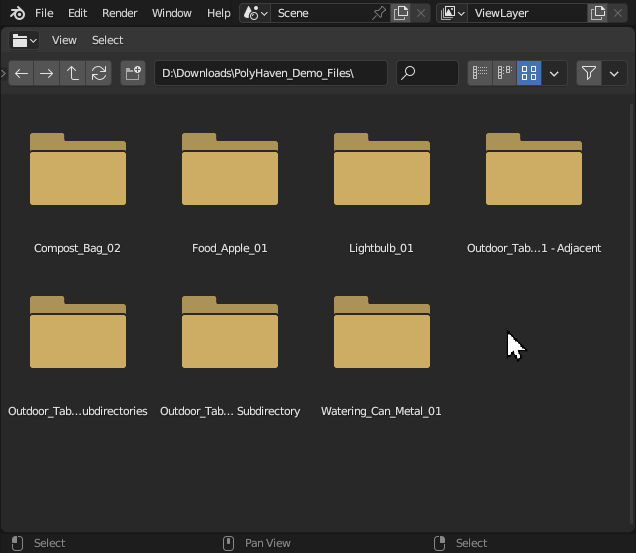
Task: Refresh the file list
Action: (x=99, y=73)
